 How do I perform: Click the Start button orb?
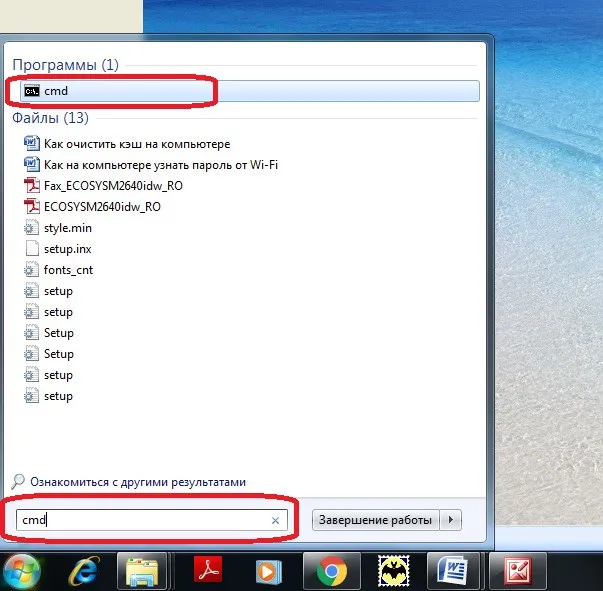pos(22,571)
